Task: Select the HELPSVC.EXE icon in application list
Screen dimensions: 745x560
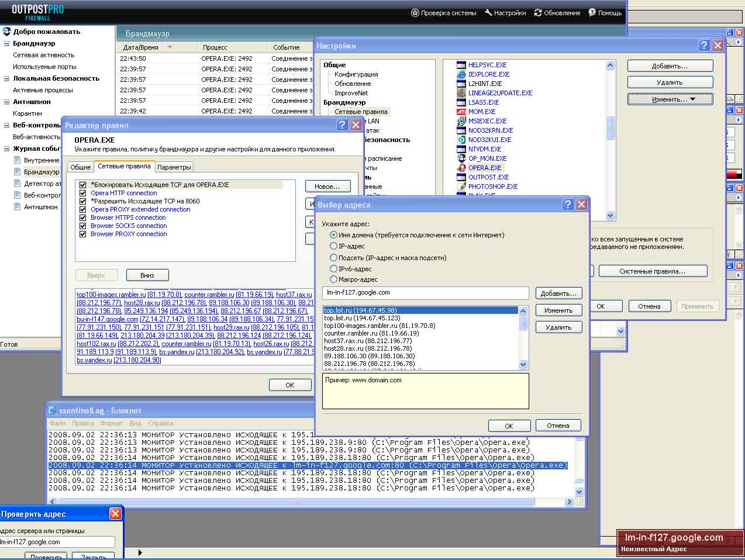Action: click(x=461, y=65)
